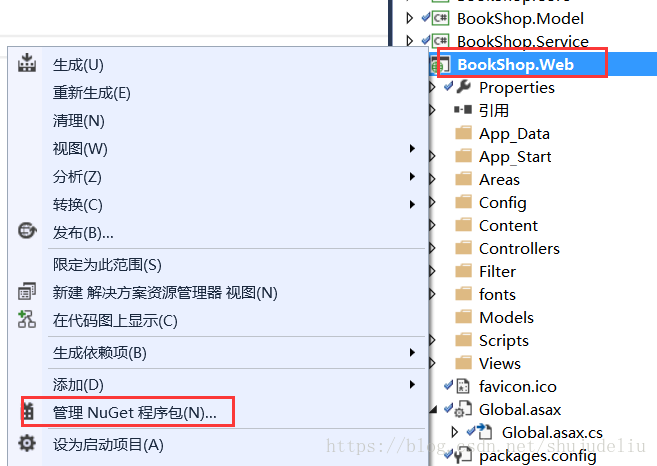Select the Properties tree item label
Image resolution: width=657 pixels, height=466 pixels.
tap(517, 88)
